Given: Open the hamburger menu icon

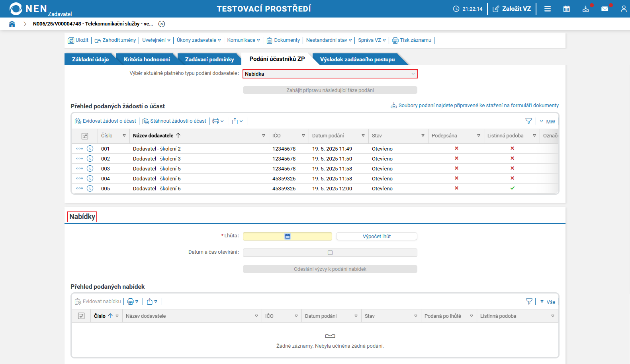Looking at the screenshot, I should click(548, 9).
